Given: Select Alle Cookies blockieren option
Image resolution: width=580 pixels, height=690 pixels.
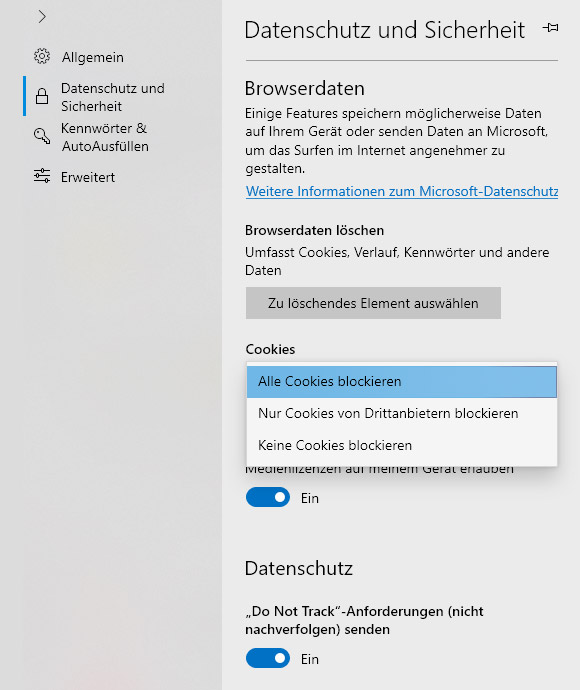Looking at the screenshot, I should pos(402,382).
